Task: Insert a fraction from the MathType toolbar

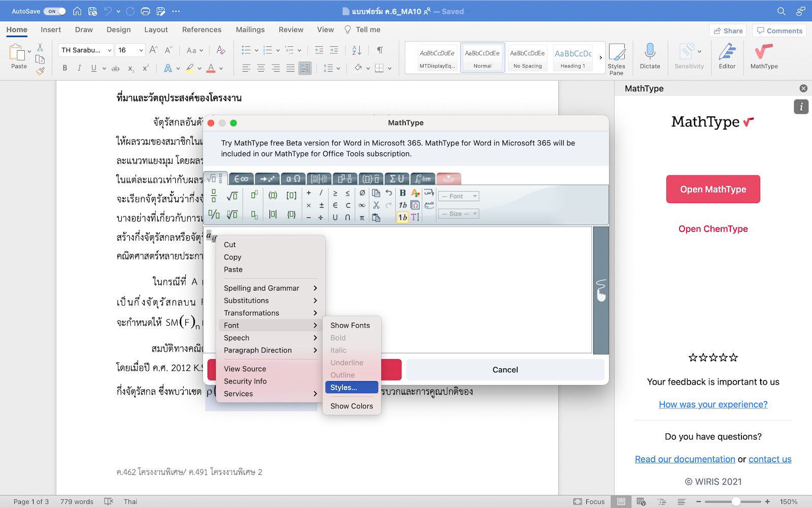Action: click(214, 196)
